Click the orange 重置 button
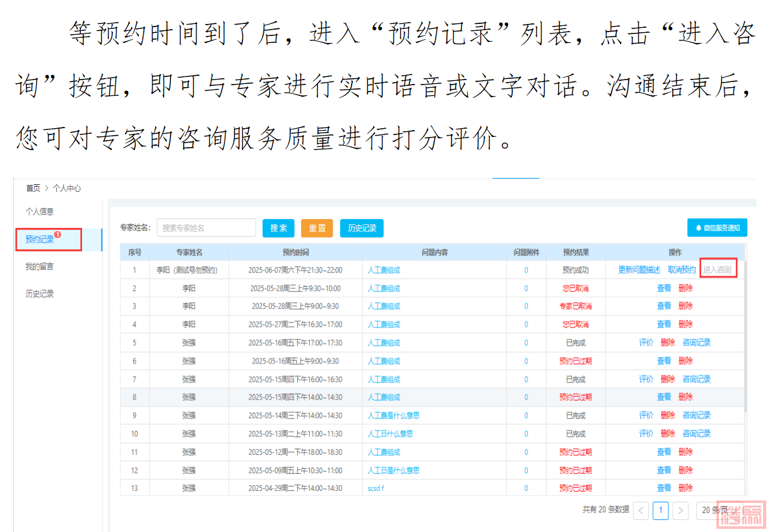Image resolution: width=770 pixels, height=532 pixels. pos(317,228)
